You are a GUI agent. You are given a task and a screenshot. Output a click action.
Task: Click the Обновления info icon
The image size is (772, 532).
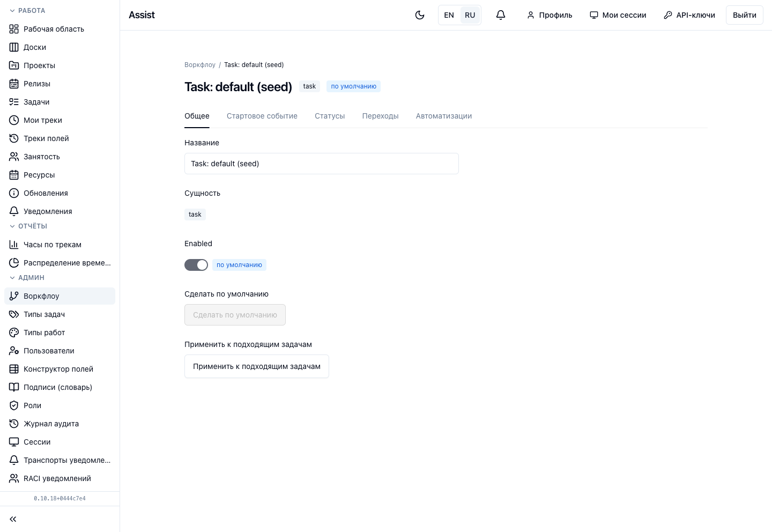[14, 193]
